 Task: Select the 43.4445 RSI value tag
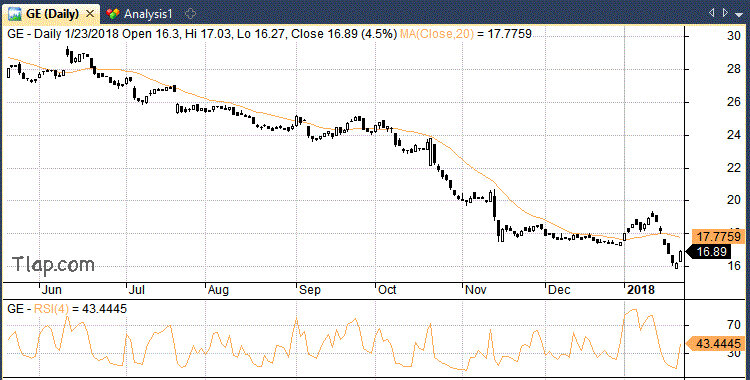pyautogui.click(x=716, y=344)
